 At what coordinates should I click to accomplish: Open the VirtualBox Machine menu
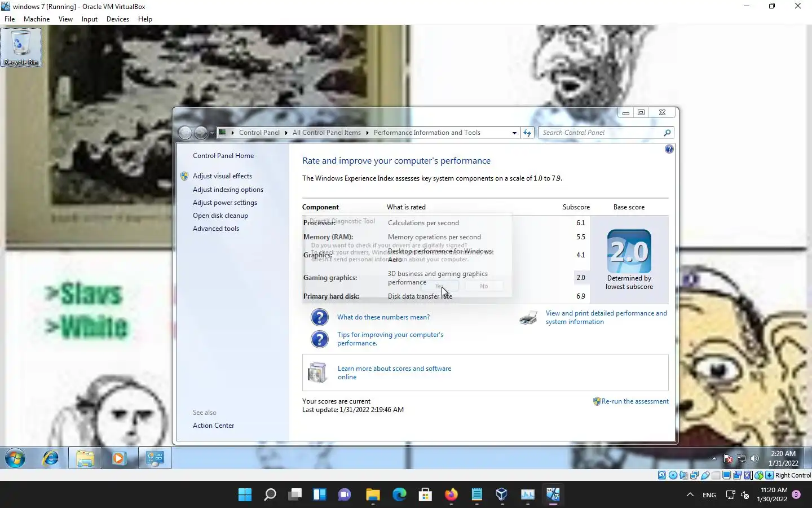pos(37,19)
